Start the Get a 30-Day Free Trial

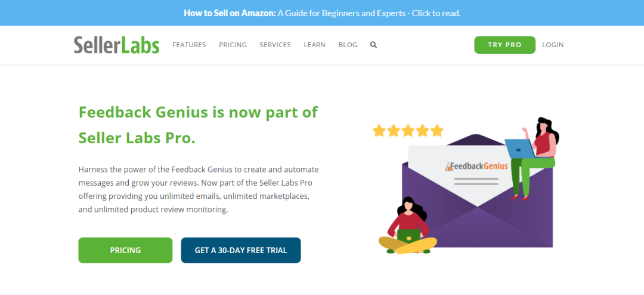point(241,250)
